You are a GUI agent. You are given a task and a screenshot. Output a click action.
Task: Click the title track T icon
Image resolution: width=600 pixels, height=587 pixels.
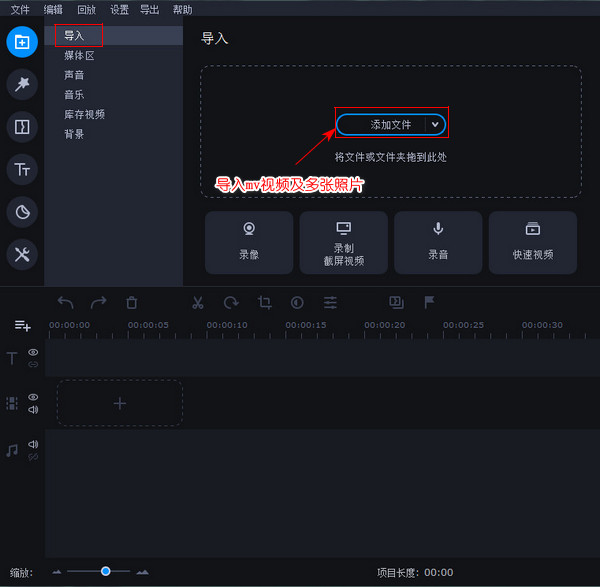(x=12, y=359)
